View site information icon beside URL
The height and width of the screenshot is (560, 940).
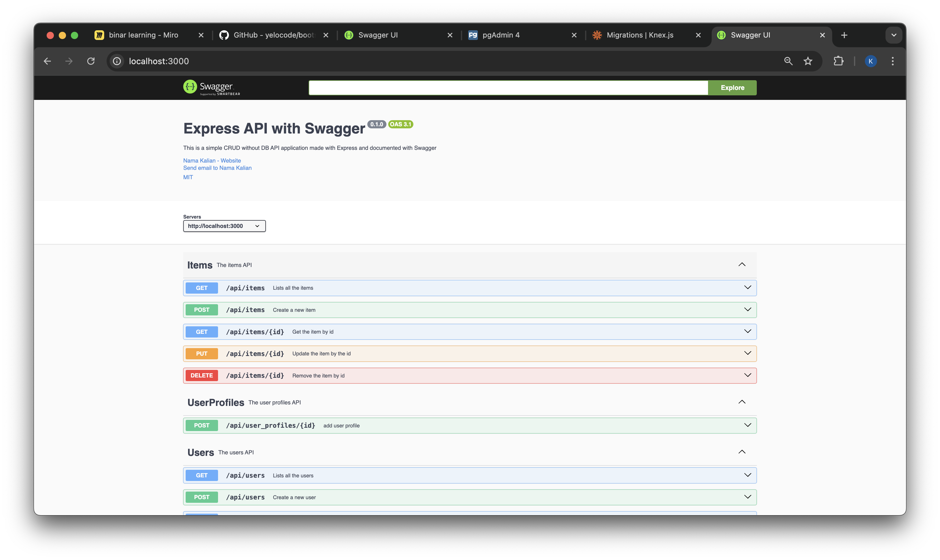pyautogui.click(x=117, y=61)
